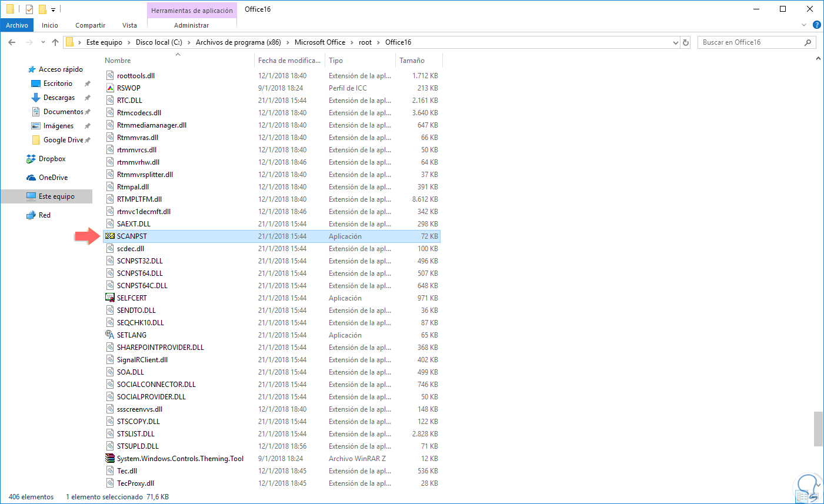Click the Acceso rápido star icon
This screenshot has width=824, height=504.
click(x=32, y=69)
